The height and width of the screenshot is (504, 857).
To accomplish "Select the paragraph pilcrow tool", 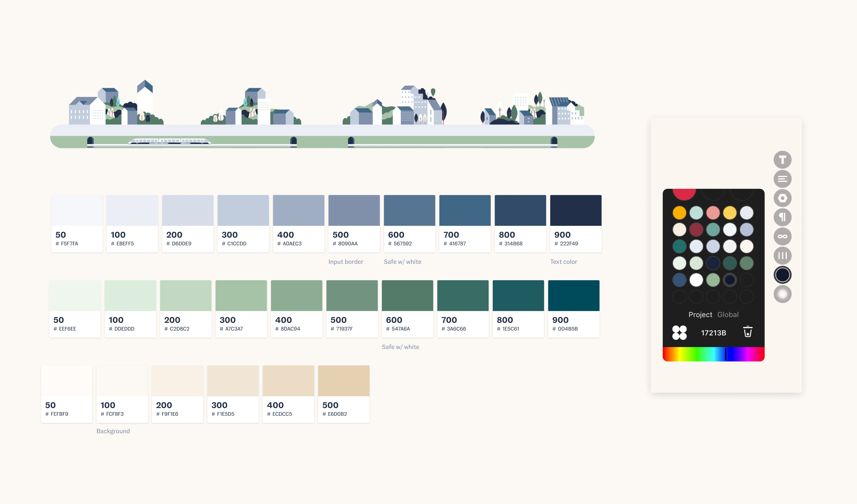I will pos(782,217).
